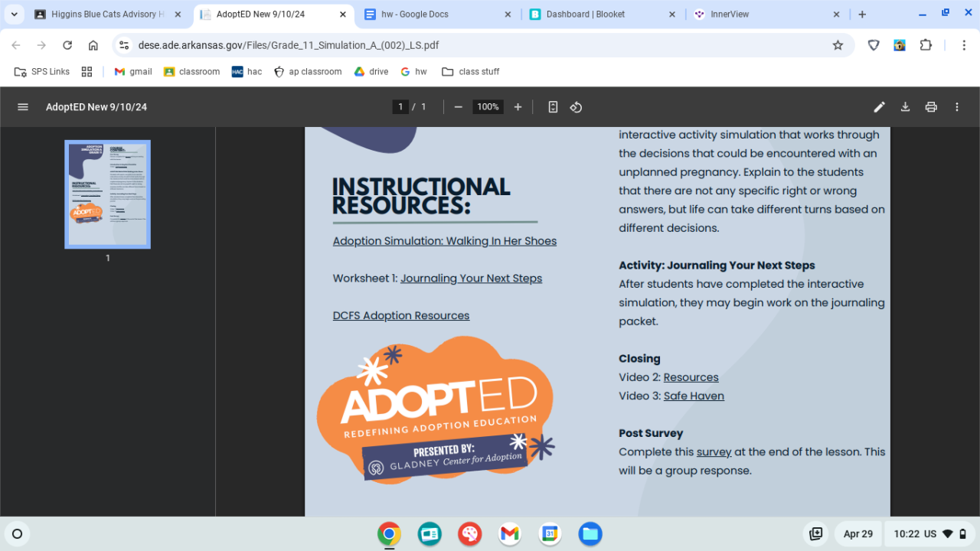Close the hw - Google Docs tab
This screenshot has height=551, width=980.
508,15
